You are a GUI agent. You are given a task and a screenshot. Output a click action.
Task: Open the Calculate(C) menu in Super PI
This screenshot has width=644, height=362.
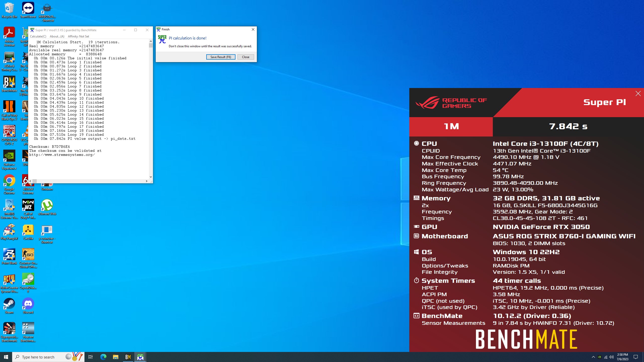(x=38, y=36)
